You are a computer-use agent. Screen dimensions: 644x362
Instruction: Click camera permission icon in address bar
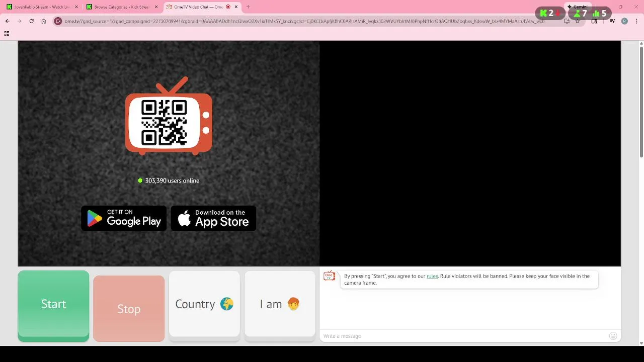pyautogui.click(x=58, y=21)
